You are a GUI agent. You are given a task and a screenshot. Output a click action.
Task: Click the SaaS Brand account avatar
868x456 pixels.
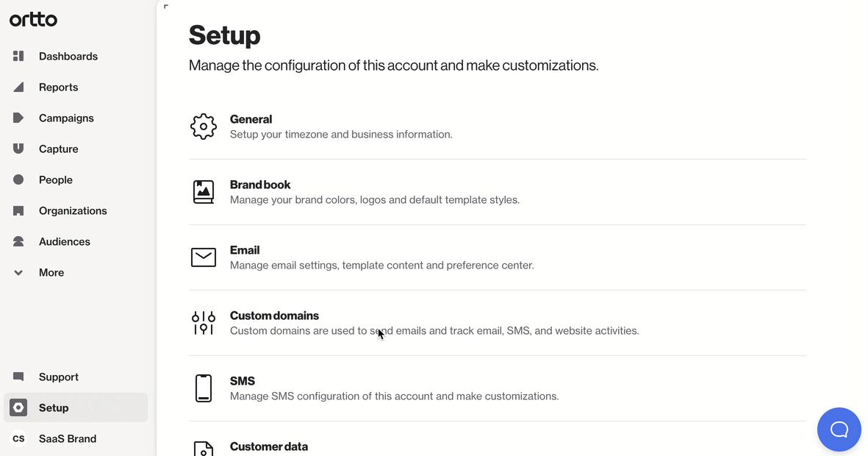point(19,438)
